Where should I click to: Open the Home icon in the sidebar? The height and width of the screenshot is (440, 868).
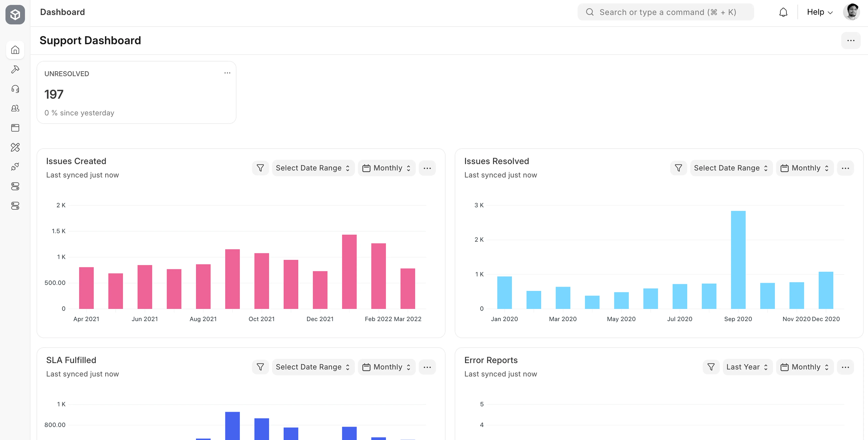pos(15,50)
